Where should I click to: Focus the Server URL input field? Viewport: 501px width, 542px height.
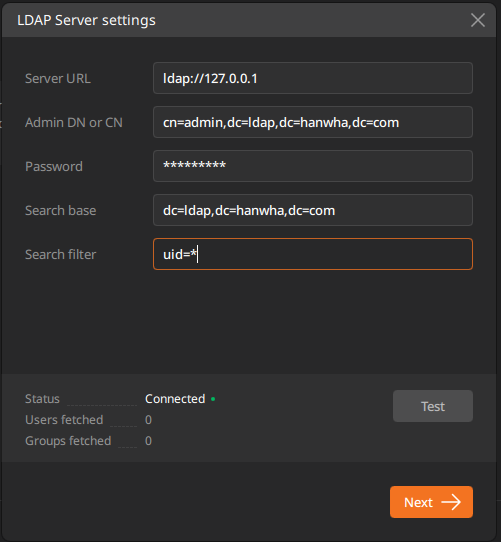pos(313,78)
